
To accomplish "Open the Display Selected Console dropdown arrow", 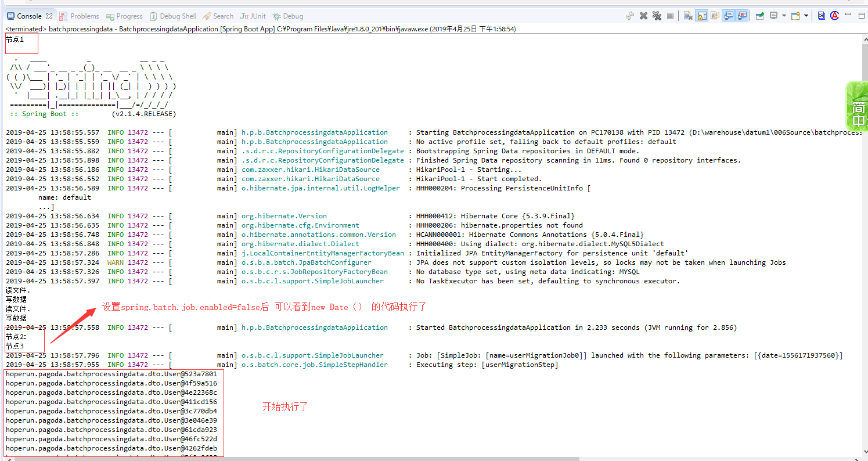I will click(783, 16).
